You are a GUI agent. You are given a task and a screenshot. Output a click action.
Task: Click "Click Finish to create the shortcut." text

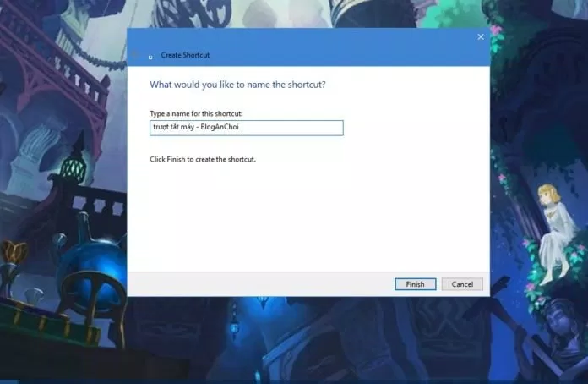pyautogui.click(x=203, y=159)
